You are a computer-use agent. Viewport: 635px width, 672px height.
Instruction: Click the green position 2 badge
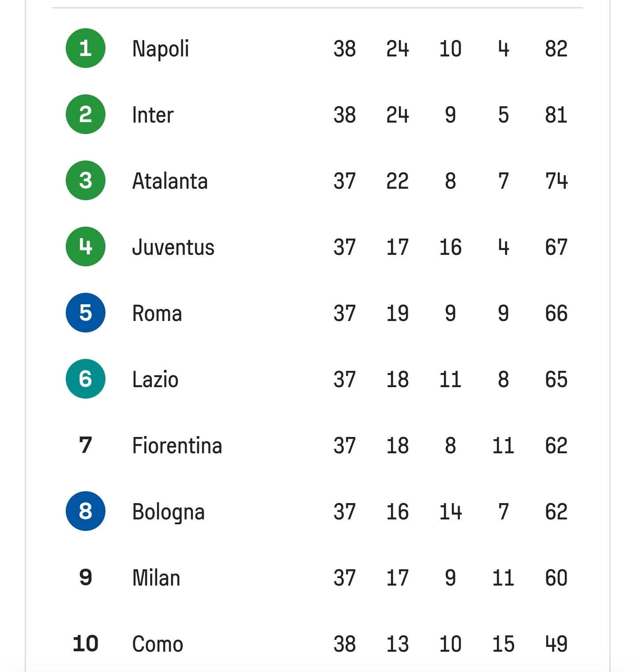[86, 114]
